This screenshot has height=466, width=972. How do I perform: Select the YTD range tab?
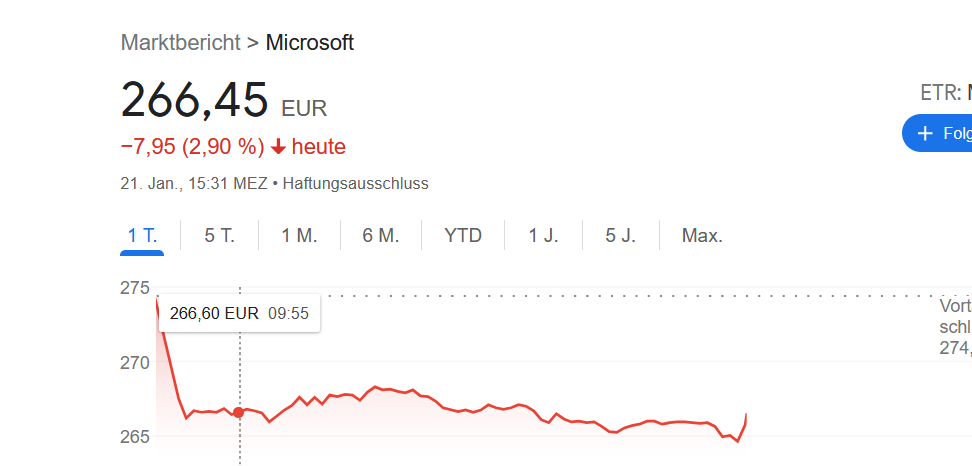[463, 235]
